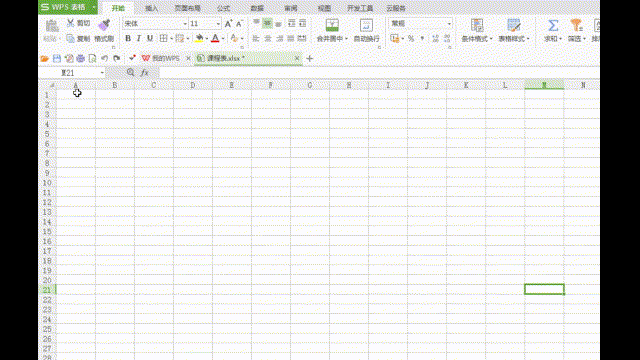Click the Wrap Text button
Image resolution: width=640 pixels, height=360 pixels.
pos(366,30)
